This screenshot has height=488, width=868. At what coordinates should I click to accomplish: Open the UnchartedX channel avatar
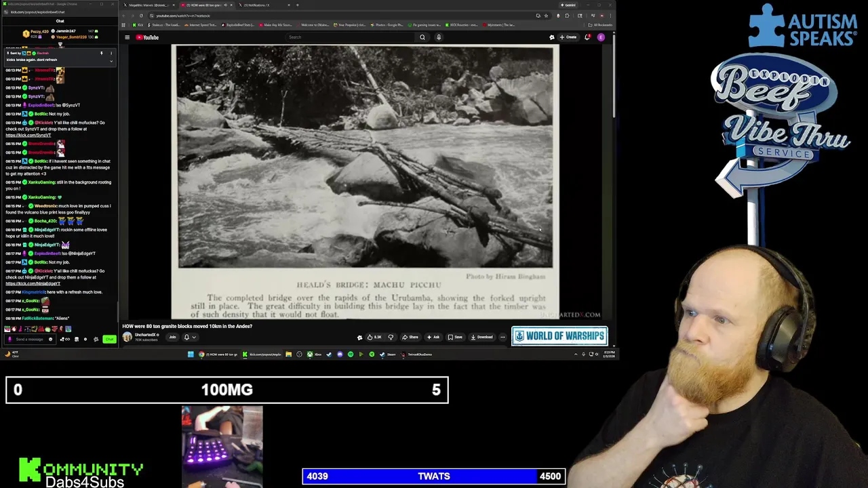pyautogui.click(x=127, y=337)
